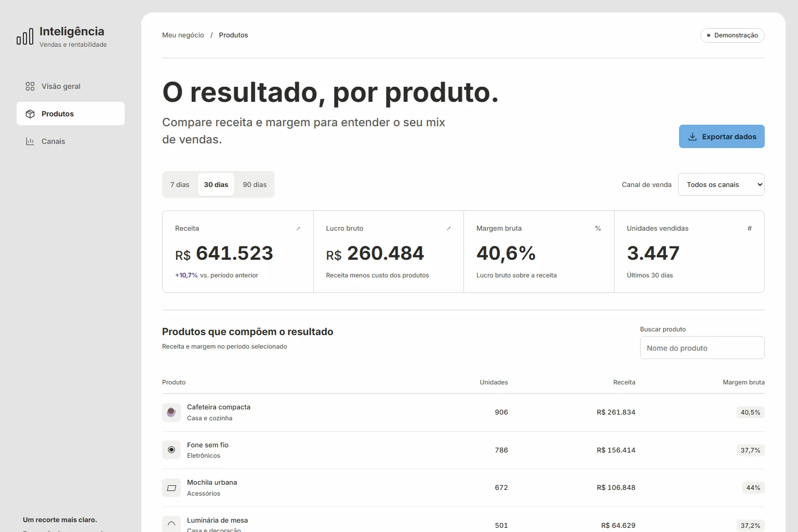Click the Fone sem fio product name
The height and width of the screenshot is (532, 798).
click(208, 445)
